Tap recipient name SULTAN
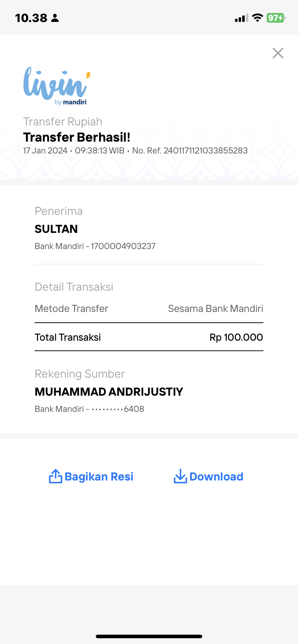This screenshot has width=298, height=644. point(56,229)
